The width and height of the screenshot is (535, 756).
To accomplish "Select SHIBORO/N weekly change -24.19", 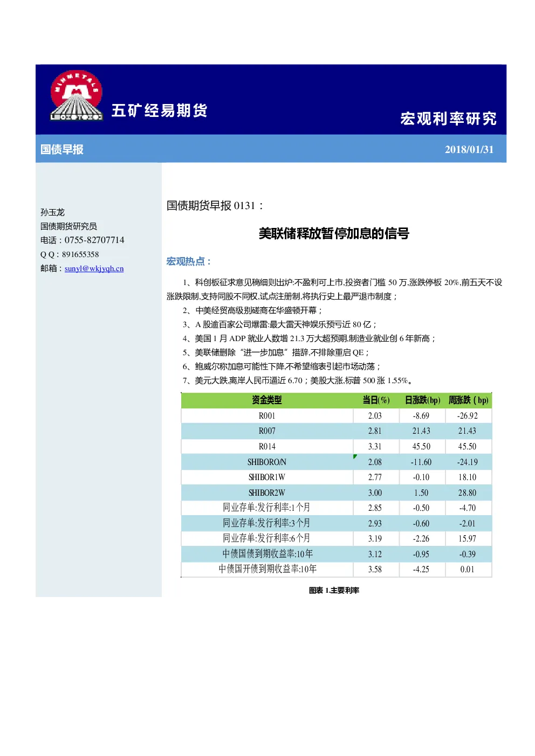I will coord(468,462).
